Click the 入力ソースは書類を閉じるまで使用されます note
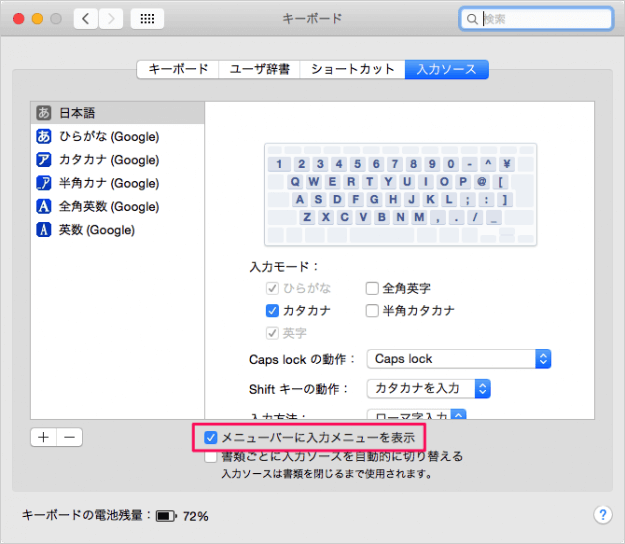The image size is (625, 544). (x=327, y=474)
